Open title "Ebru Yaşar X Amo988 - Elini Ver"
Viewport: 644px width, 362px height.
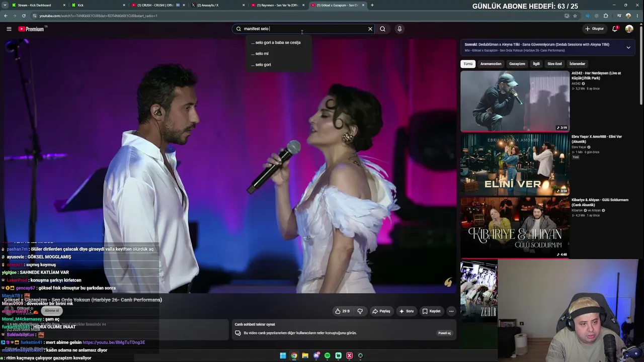[597, 139]
